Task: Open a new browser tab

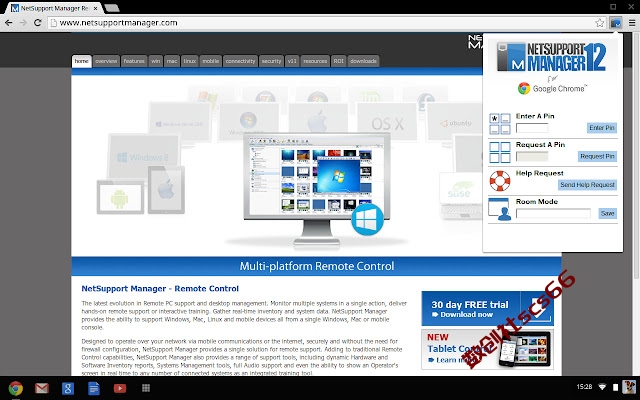Action: coord(111,8)
